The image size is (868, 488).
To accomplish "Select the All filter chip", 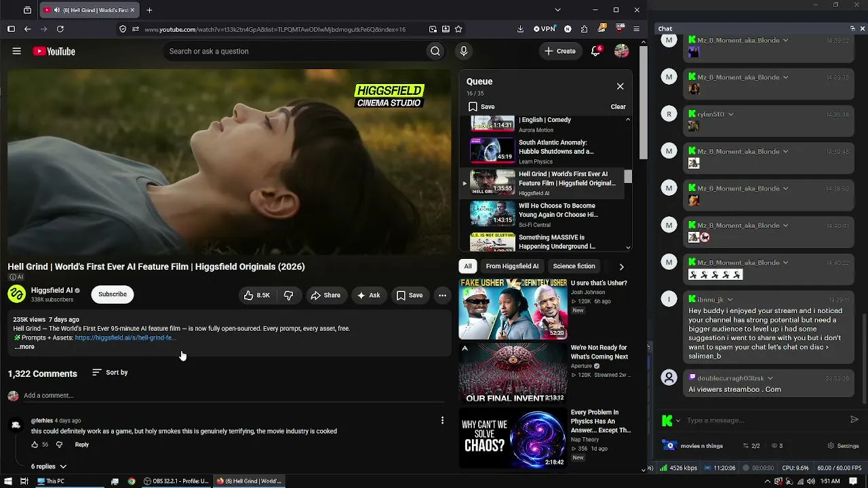I will point(468,266).
